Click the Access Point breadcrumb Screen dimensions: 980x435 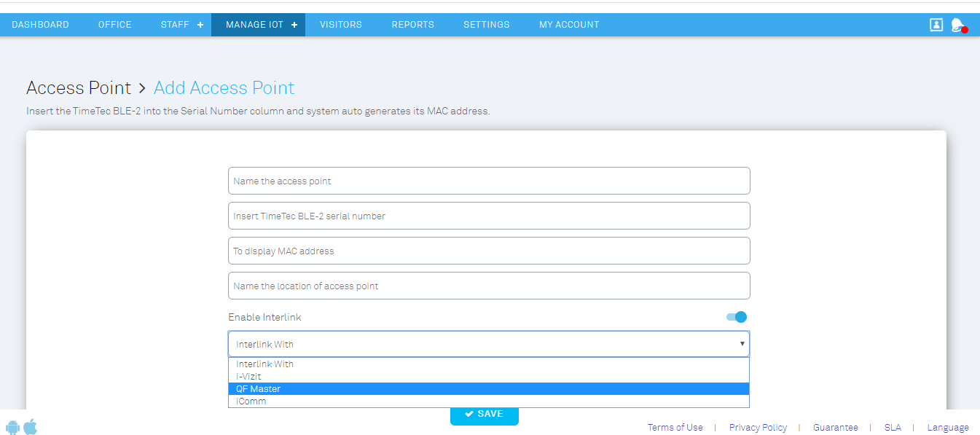point(79,88)
